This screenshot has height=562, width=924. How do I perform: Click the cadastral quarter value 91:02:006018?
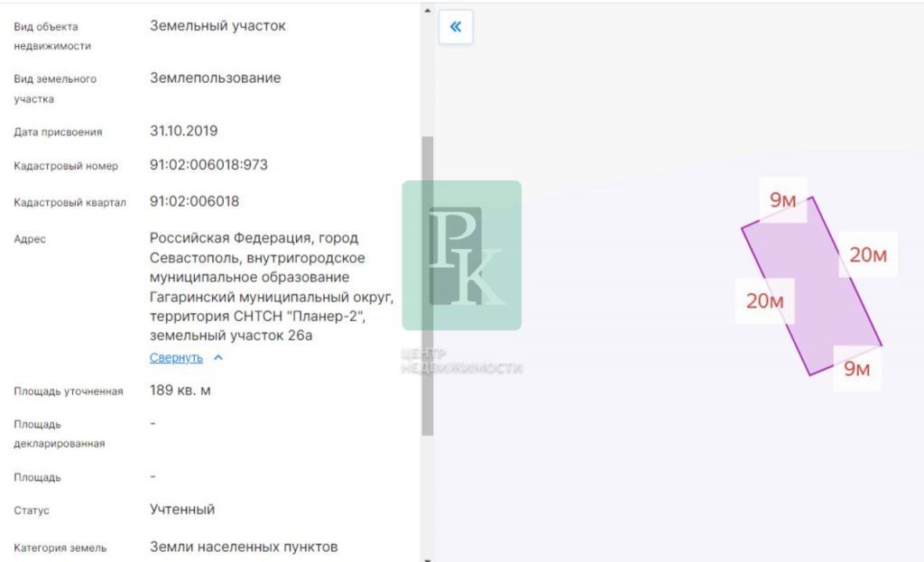(195, 201)
